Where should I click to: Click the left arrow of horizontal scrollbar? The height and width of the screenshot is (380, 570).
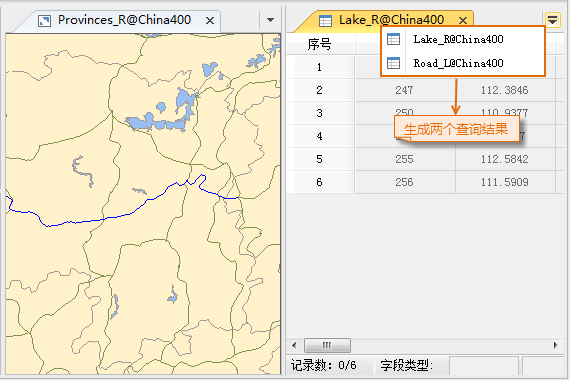coord(294,345)
